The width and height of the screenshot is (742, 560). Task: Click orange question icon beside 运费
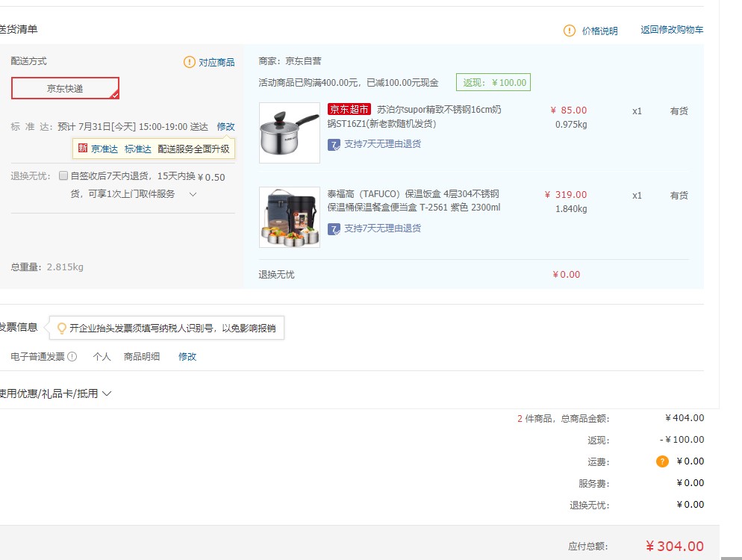point(662,461)
